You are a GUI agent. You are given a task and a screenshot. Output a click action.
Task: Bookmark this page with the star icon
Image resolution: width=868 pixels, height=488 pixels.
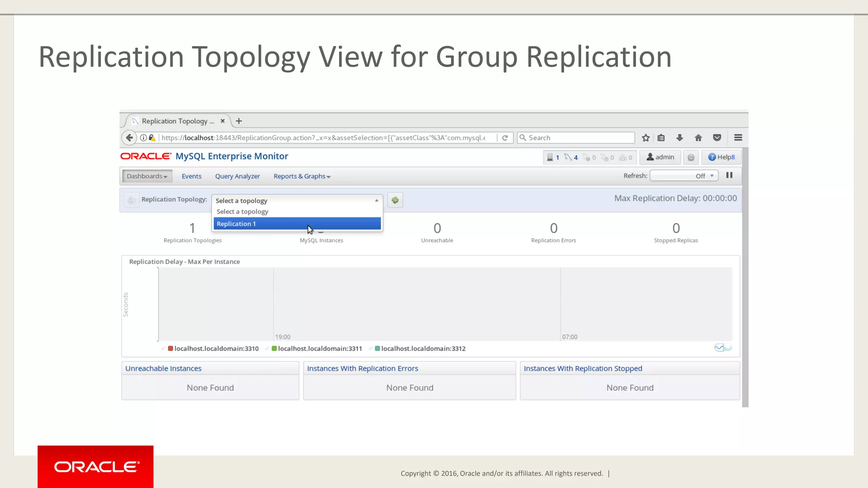pos(645,138)
